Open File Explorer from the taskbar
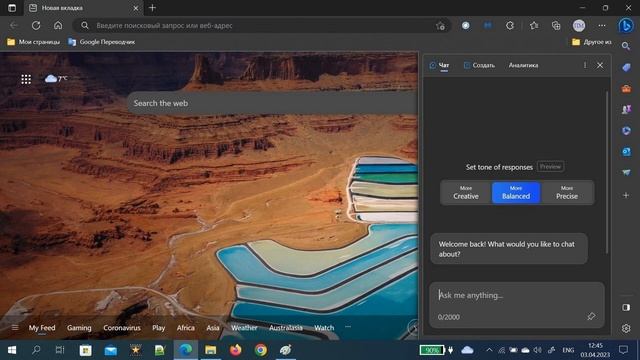The image size is (640, 360). tap(211, 350)
